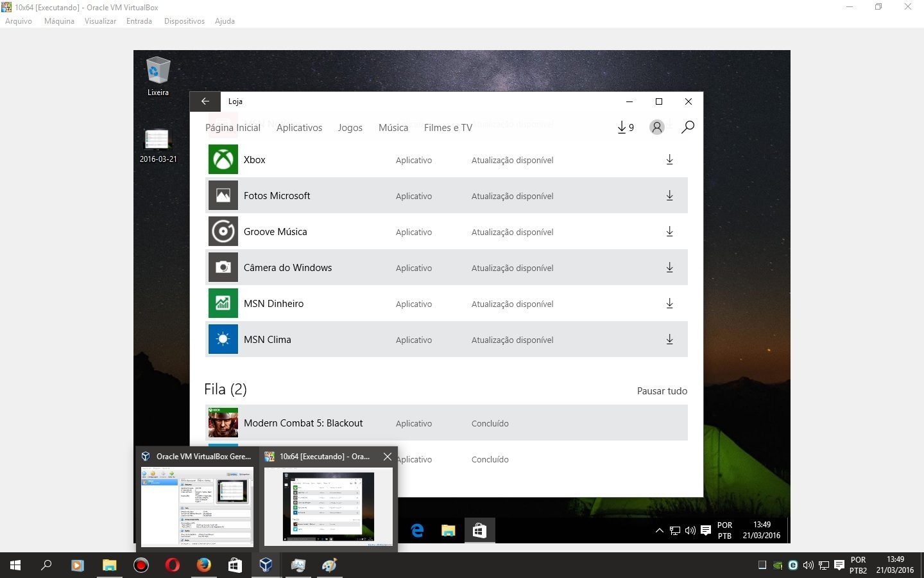Select the Lixeira recycle bin desktop icon

click(x=158, y=76)
